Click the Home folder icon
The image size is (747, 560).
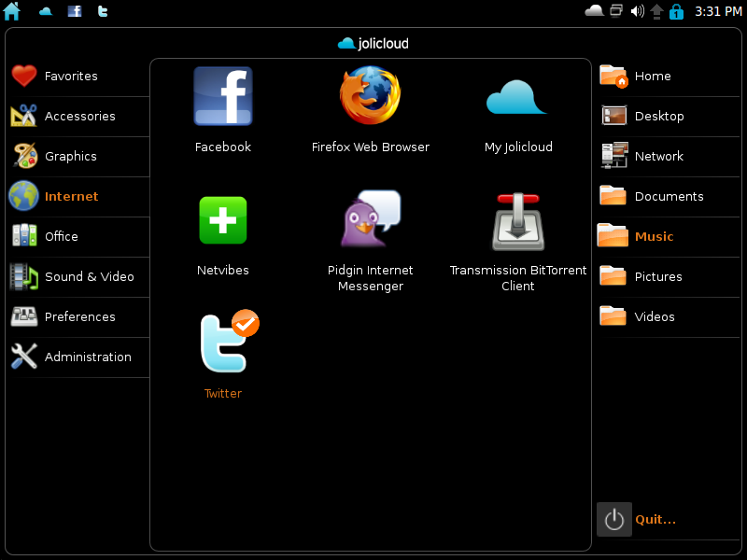coord(613,76)
